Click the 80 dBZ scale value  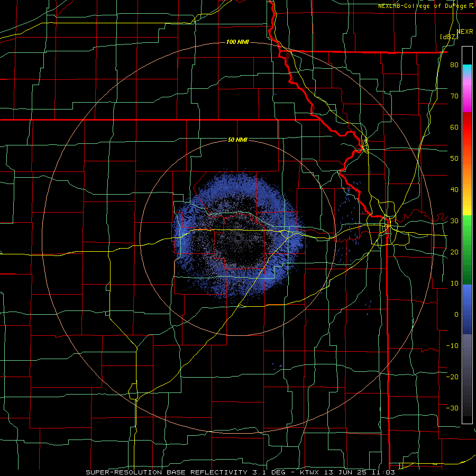pyautogui.click(x=454, y=65)
